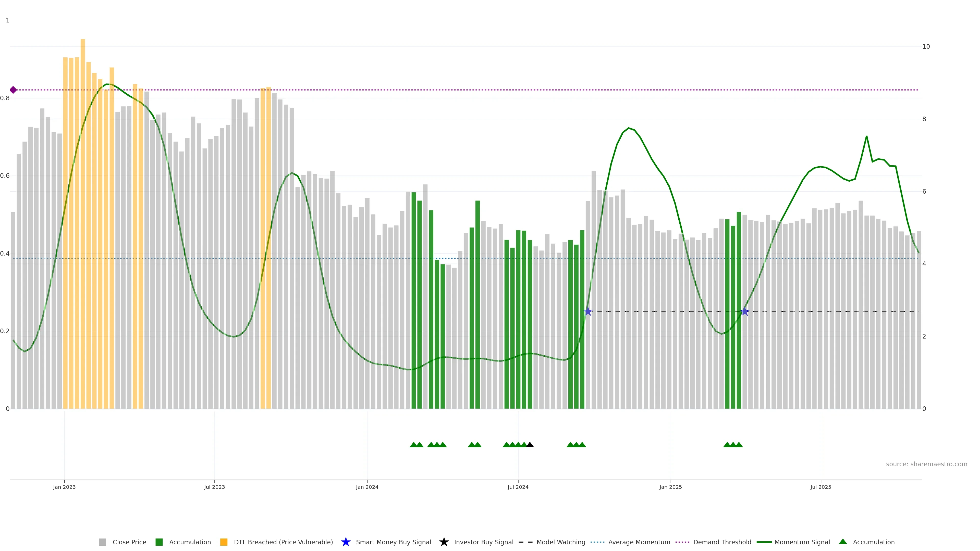Click the gray Close Price legend swatch
Screen dimensions: 980x551
pyautogui.click(x=102, y=542)
